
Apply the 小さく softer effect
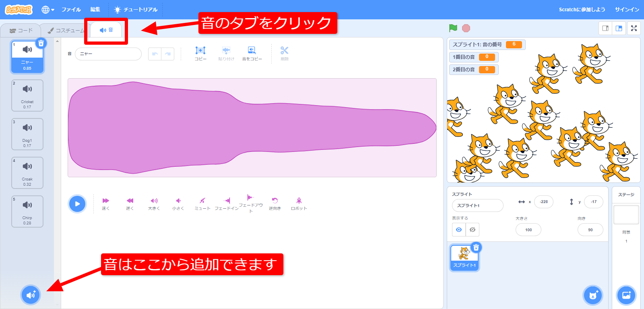click(x=178, y=204)
